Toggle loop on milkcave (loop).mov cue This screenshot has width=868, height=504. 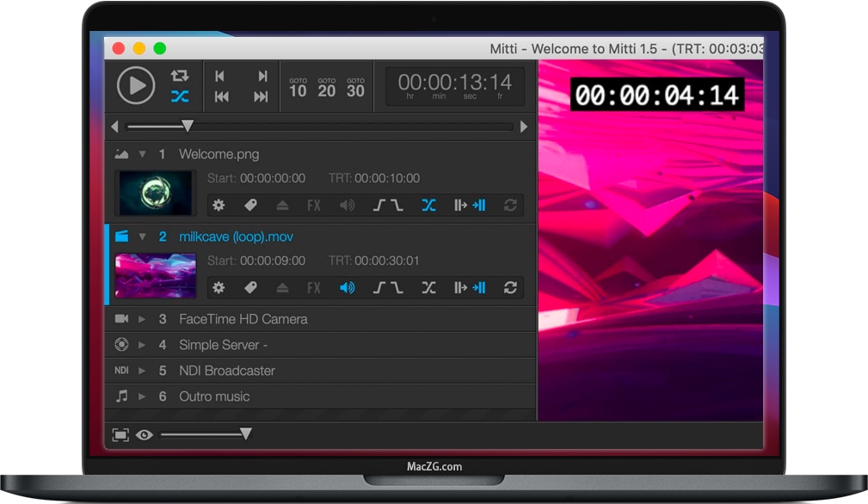pyautogui.click(x=510, y=288)
